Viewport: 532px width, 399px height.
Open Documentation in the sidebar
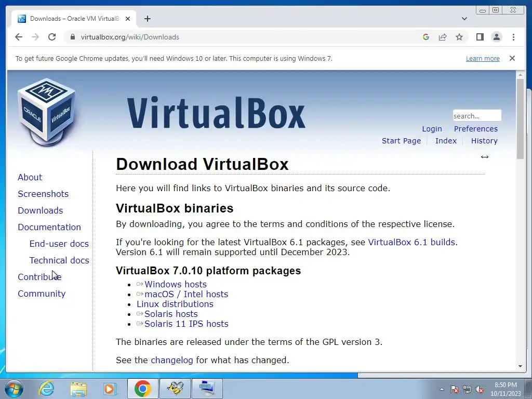tap(49, 227)
